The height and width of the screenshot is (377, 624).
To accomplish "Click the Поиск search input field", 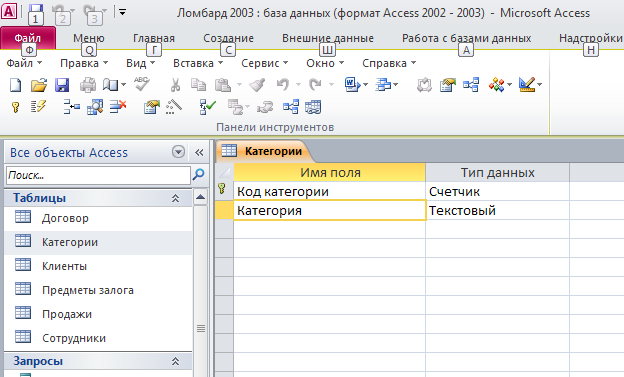I will 98,175.
